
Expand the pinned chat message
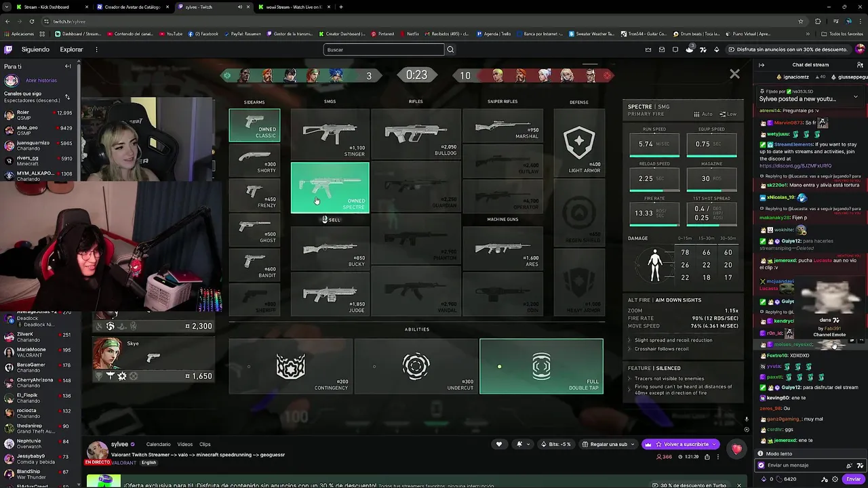855,96
